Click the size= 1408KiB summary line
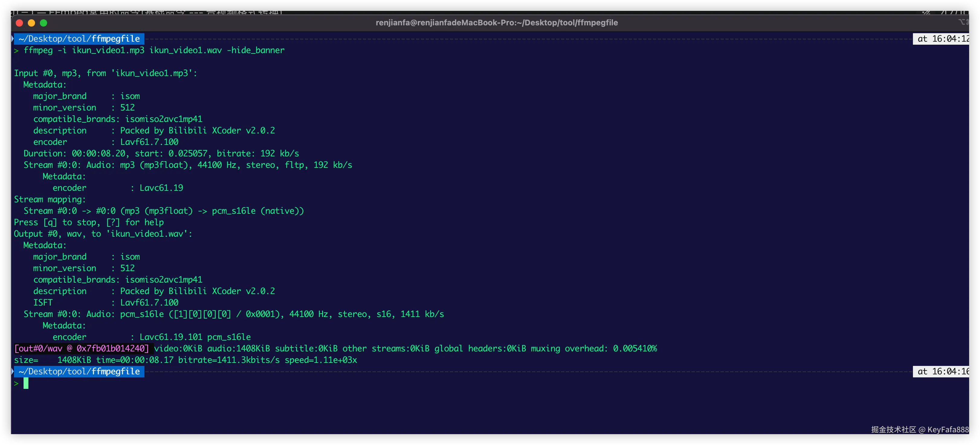This screenshot has height=445, width=980. [185, 360]
